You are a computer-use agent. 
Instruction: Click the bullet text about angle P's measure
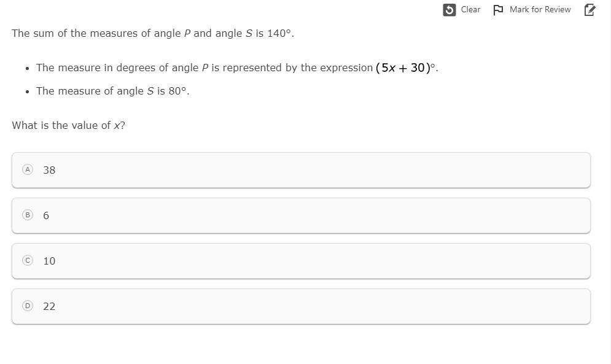[204, 68]
